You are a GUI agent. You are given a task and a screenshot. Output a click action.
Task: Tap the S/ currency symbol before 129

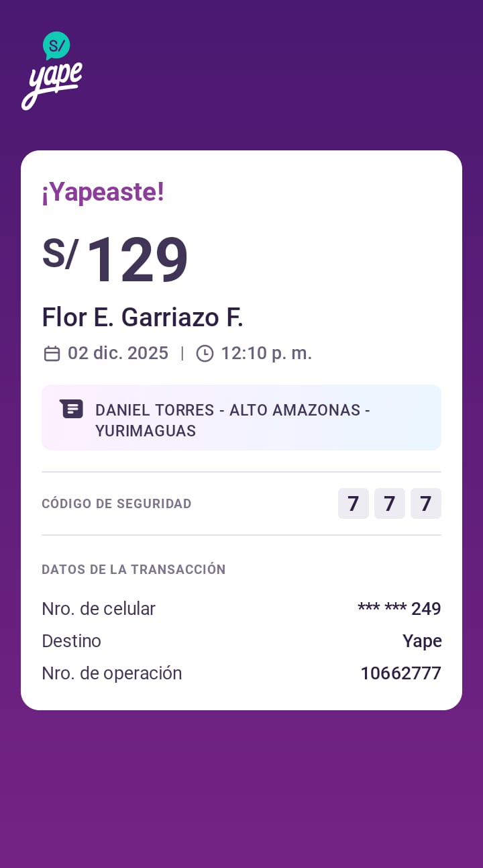(60, 253)
